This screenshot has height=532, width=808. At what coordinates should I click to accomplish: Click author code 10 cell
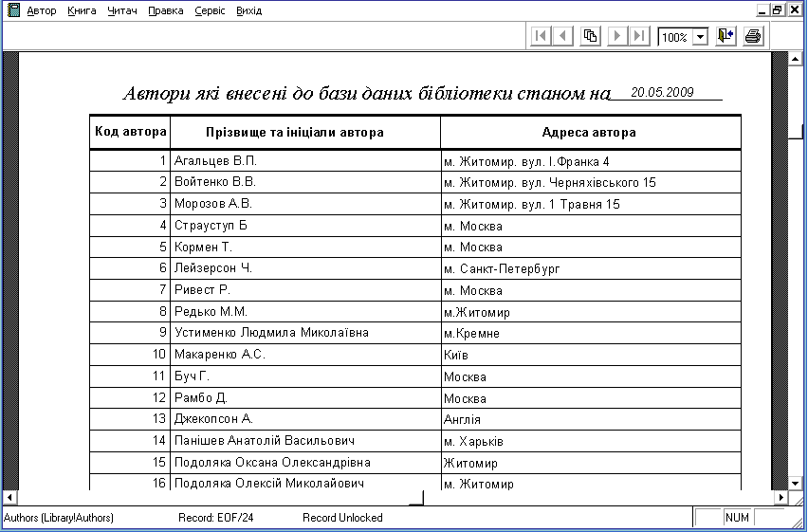tap(130, 354)
